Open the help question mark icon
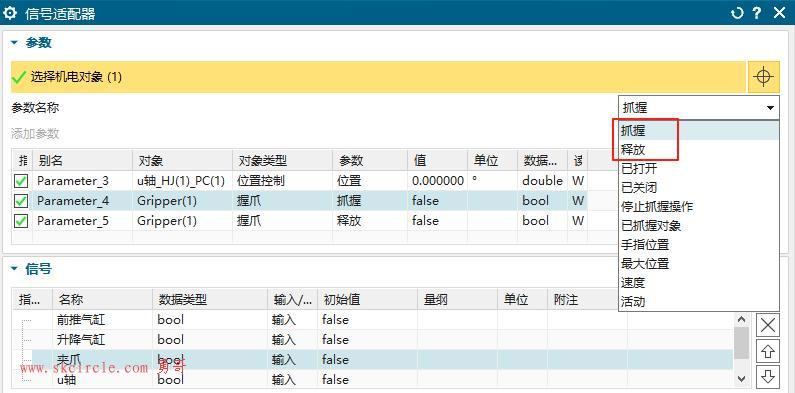This screenshot has width=795, height=393. [756, 13]
